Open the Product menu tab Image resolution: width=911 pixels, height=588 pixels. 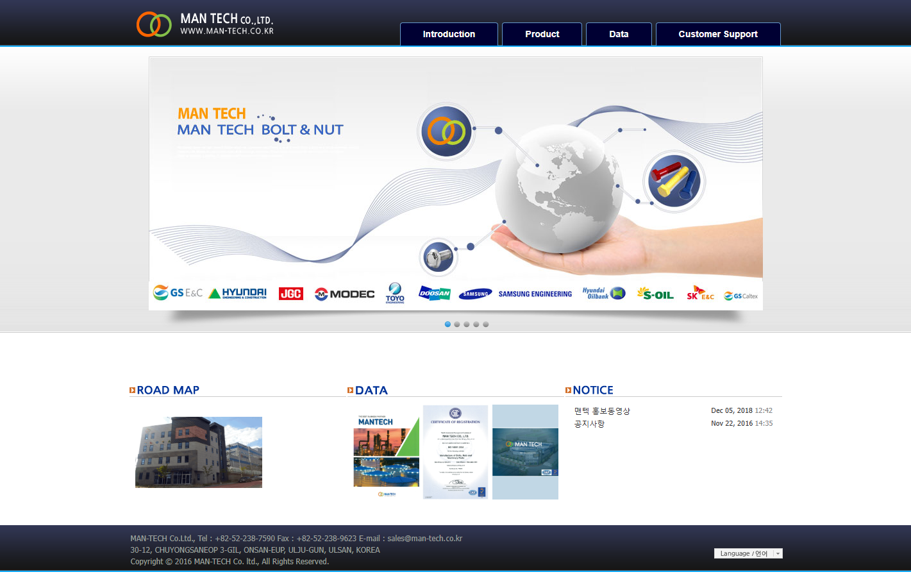[542, 34]
